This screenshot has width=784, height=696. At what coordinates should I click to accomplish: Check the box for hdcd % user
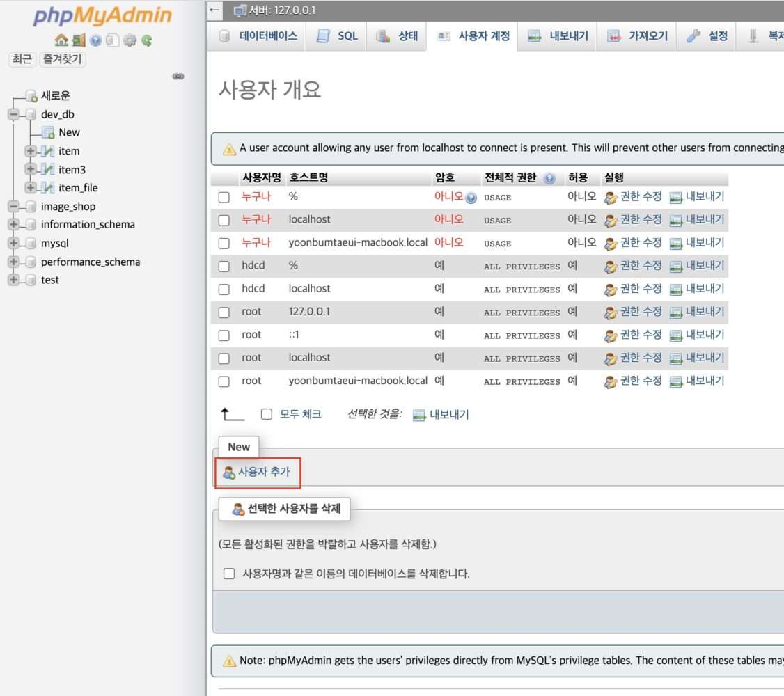[224, 267]
